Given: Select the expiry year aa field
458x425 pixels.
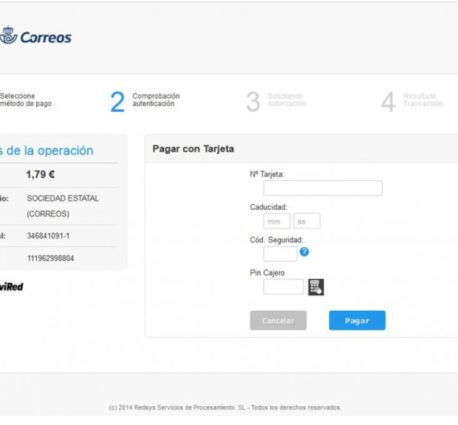Looking at the screenshot, I should [x=307, y=221].
